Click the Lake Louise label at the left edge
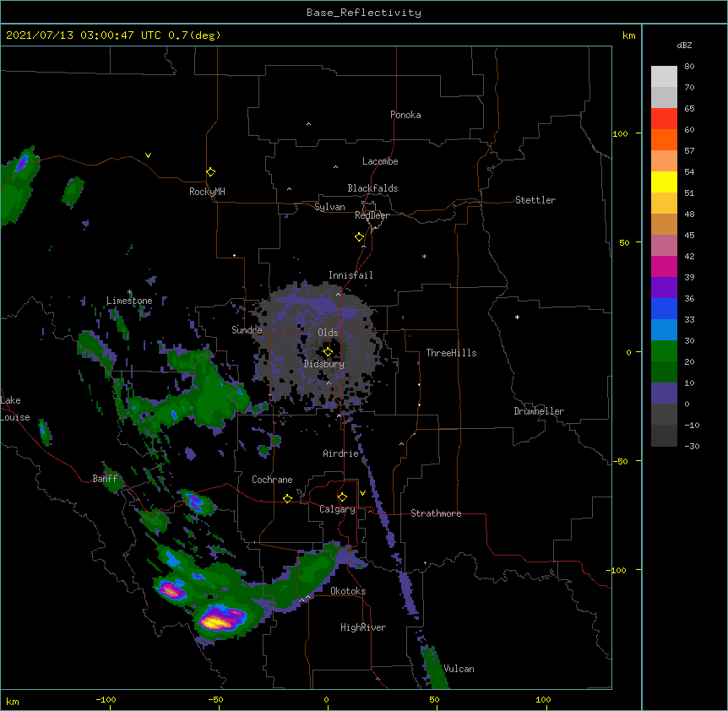Screen dimensions: 728x711 click(x=15, y=409)
